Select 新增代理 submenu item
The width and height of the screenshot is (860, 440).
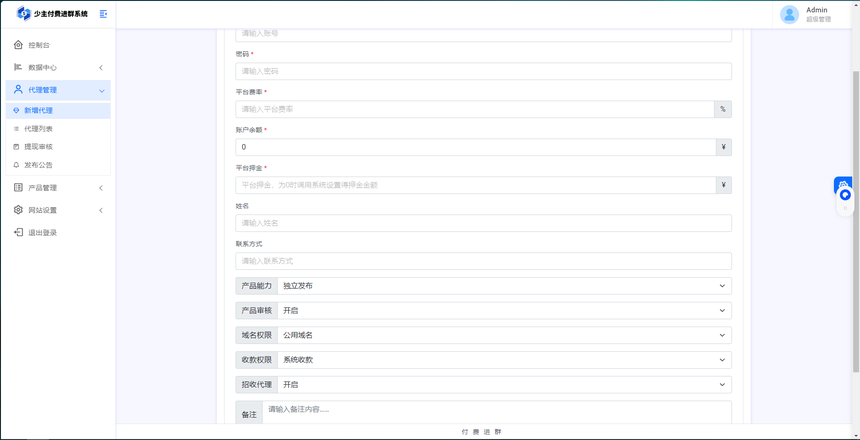click(x=58, y=110)
